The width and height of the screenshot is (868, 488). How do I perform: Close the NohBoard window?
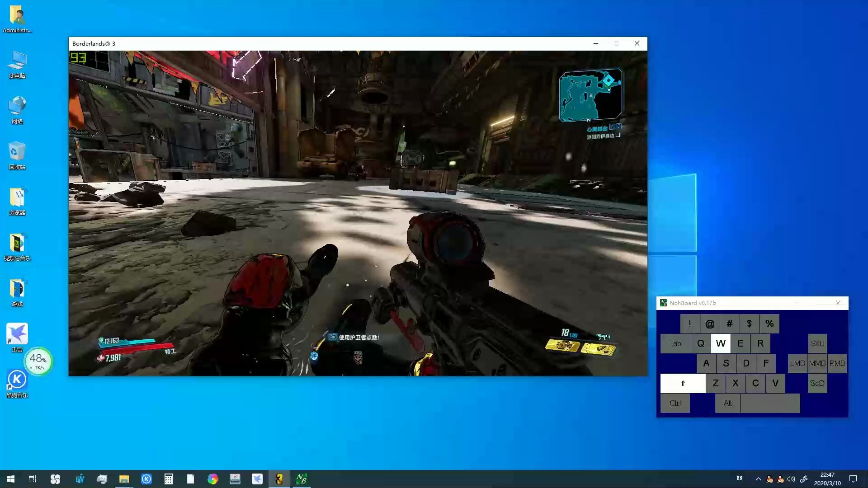pyautogui.click(x=838, y=303)
